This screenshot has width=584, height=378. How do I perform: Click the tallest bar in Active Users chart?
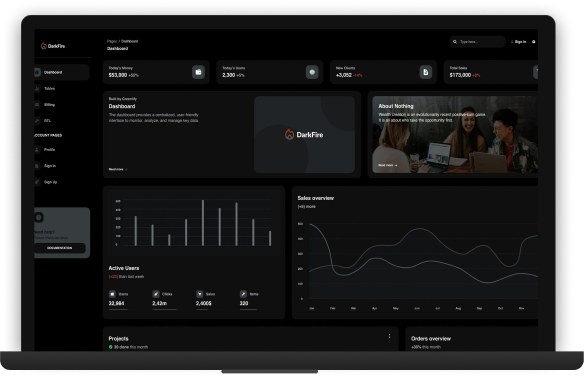[x=203, y=223]
